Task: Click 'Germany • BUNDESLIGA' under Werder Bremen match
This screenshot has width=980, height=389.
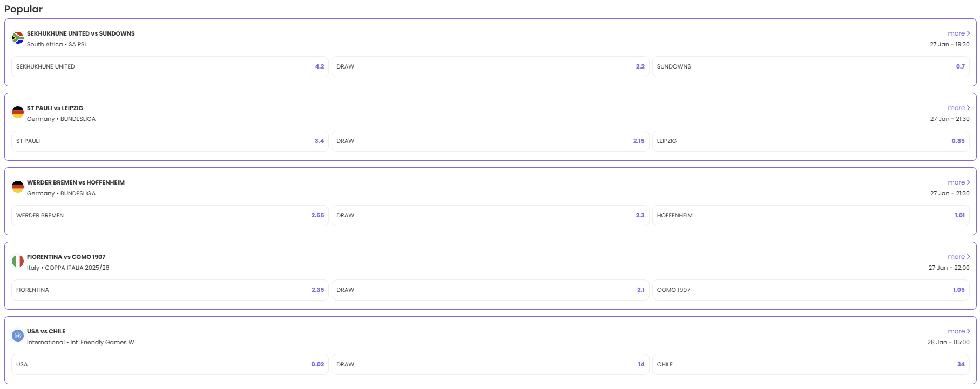Action: (x=62, y=193)
